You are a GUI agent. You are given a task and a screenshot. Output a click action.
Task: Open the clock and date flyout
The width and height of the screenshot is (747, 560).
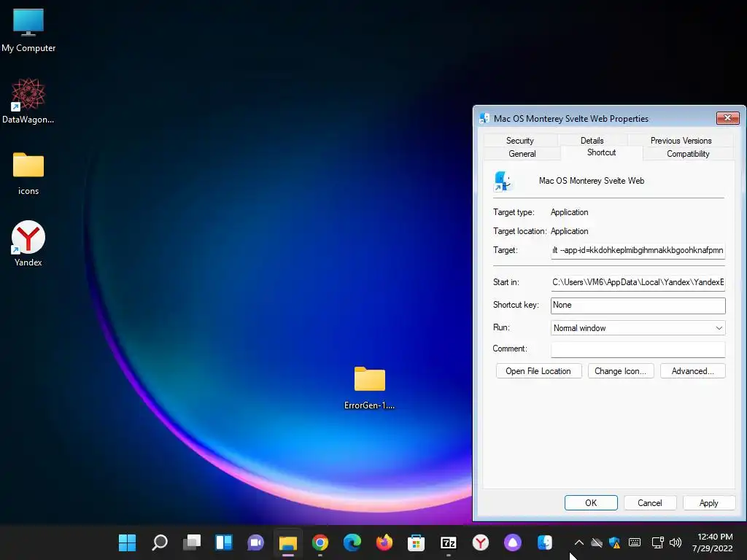pos(713,542)
